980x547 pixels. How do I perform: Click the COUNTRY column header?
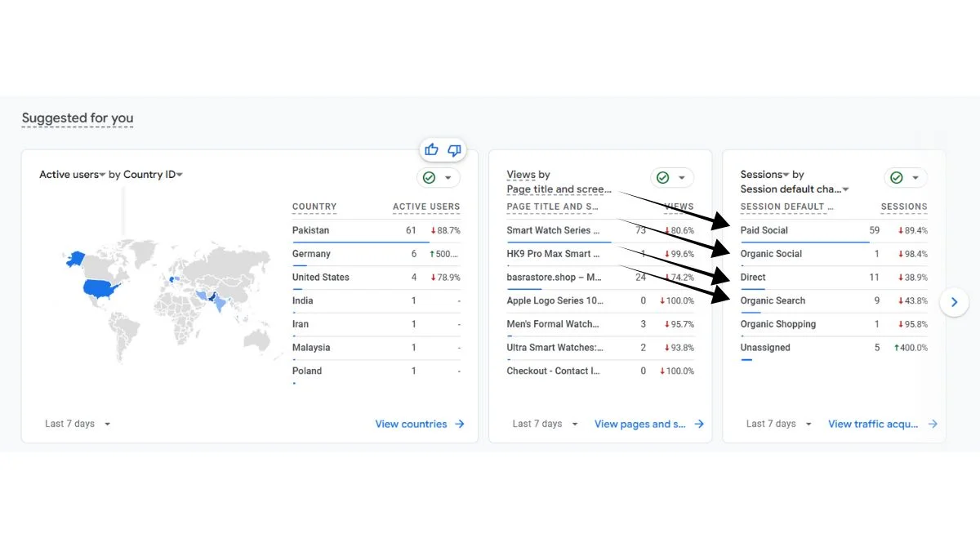314,207
